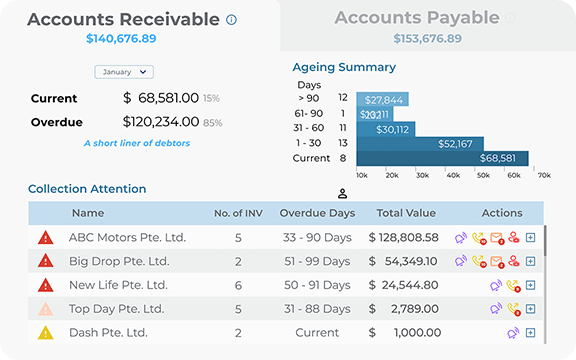Screen dimensions: 576x360
Task: Click the info icon beside Accounts Receivable
Action: pos(231,19)
